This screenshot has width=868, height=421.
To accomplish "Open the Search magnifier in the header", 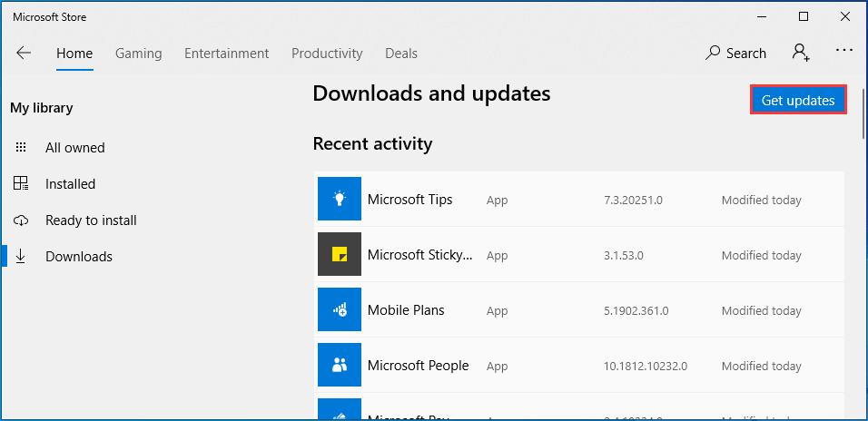I will (713, 53).
